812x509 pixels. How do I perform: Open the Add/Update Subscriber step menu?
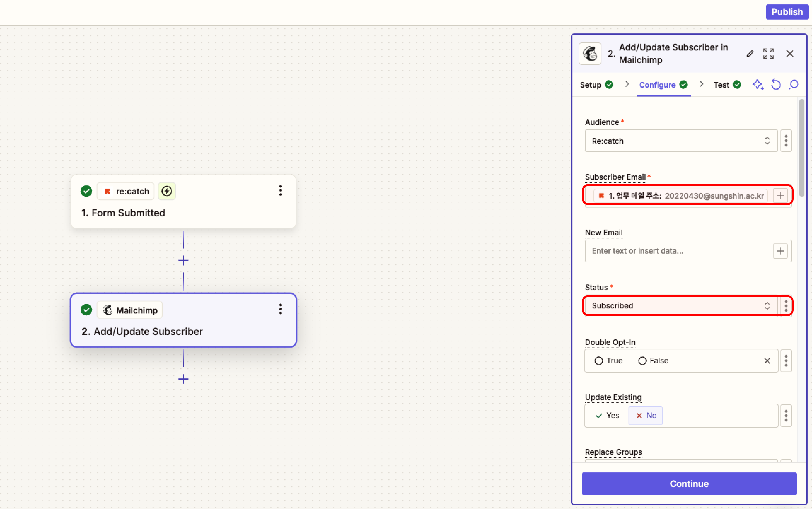(x=280, y=309)
